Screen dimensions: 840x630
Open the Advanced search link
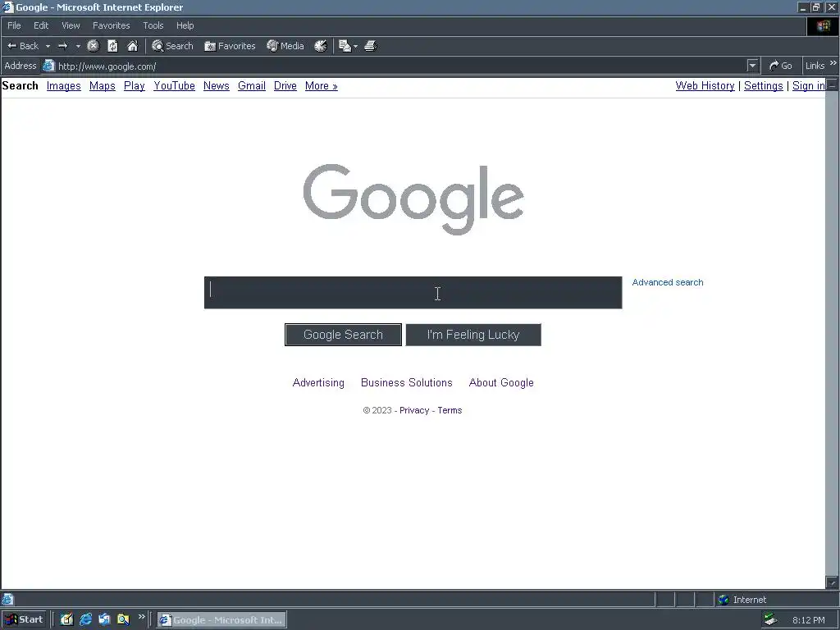click(668, 282)
